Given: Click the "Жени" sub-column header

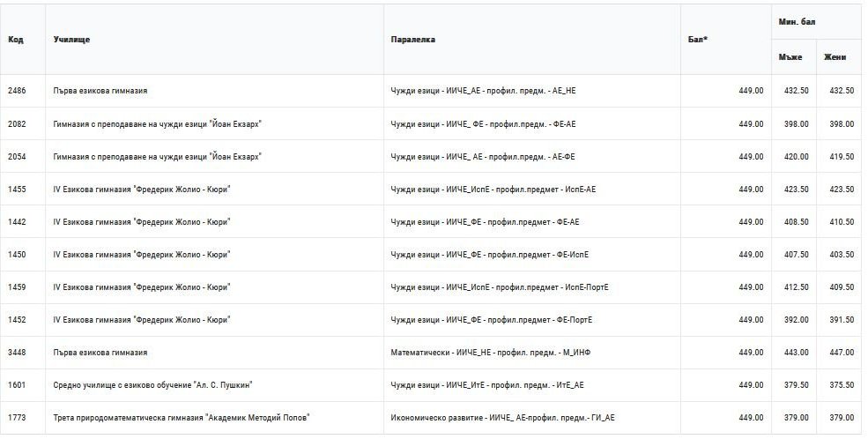Looking at the screenshot, I should [x=835, y=57].
